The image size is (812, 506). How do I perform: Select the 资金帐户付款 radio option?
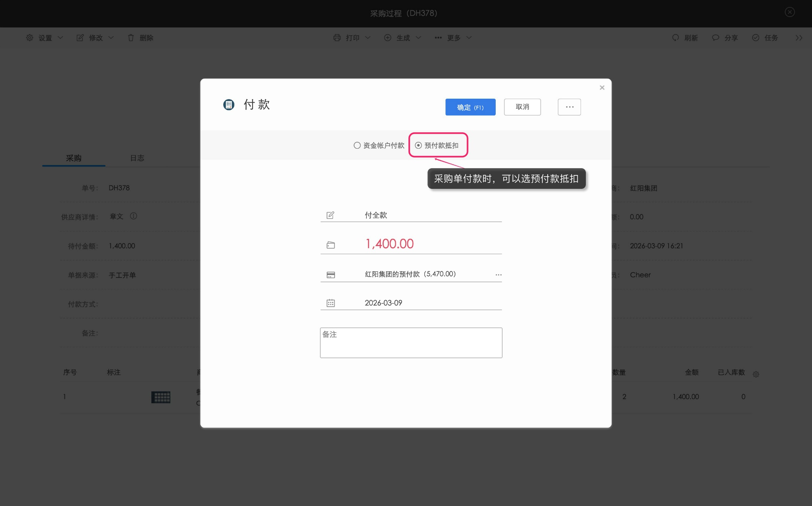[x=357, y=145]
